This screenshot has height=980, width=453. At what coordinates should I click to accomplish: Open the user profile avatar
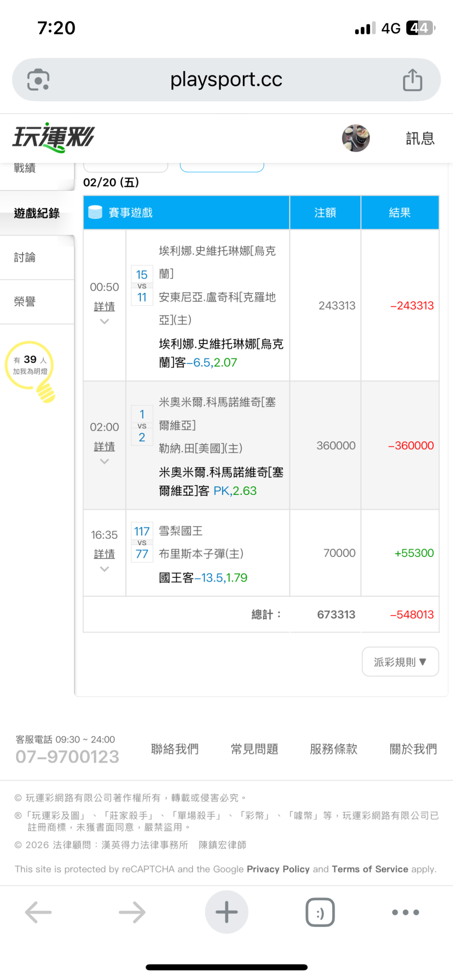pyautogui.click(x=356, y=138)
